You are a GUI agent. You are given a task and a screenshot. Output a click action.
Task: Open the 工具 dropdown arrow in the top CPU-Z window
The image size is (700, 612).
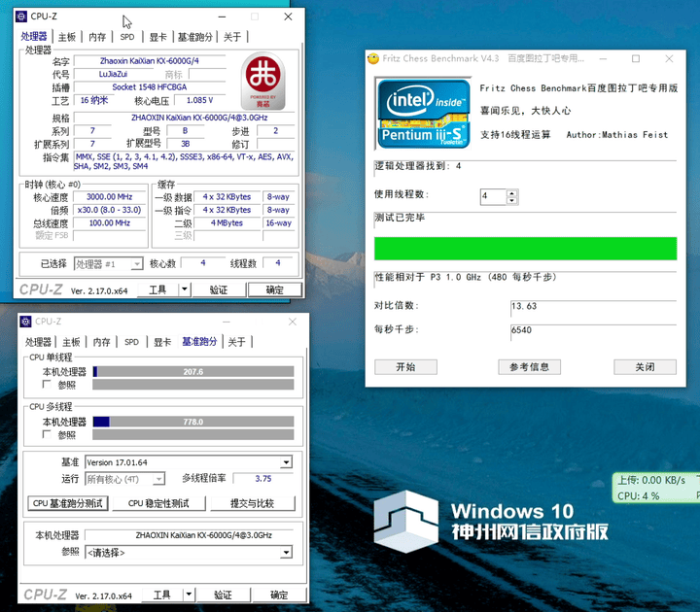(x=185, y=289)
